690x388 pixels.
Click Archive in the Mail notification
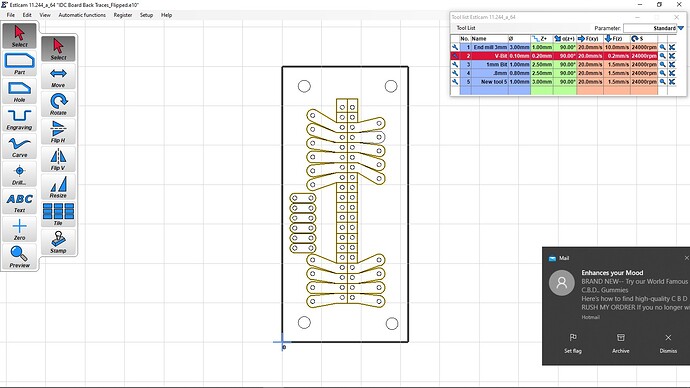coord(620,343)
